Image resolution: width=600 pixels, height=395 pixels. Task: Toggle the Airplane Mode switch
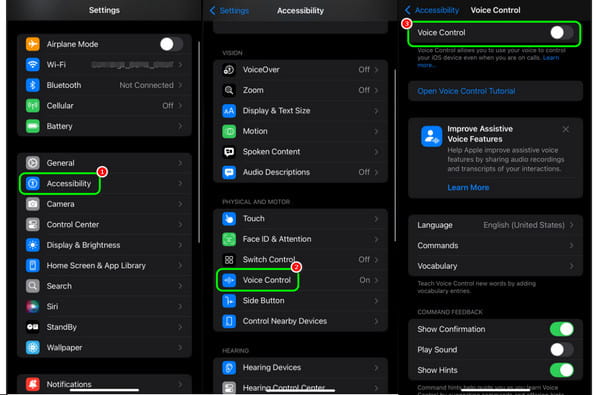[171, 44]
